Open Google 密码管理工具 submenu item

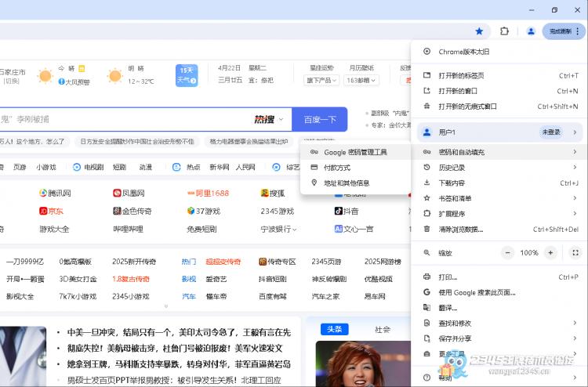(355, 152)
